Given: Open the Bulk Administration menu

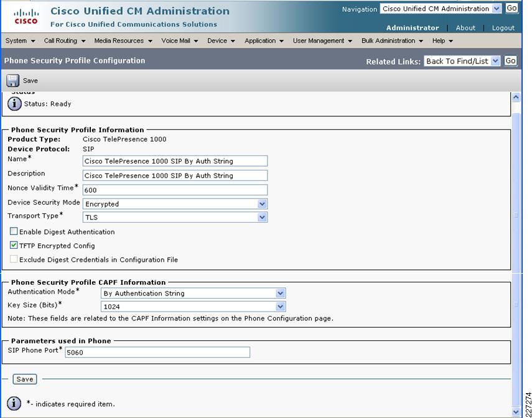Looking at the screenshot, I should pyautogui.click(x=392, y=40).
